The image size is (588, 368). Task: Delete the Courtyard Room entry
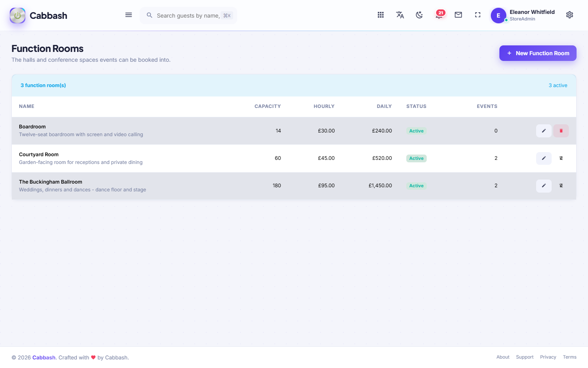[561, 158]
